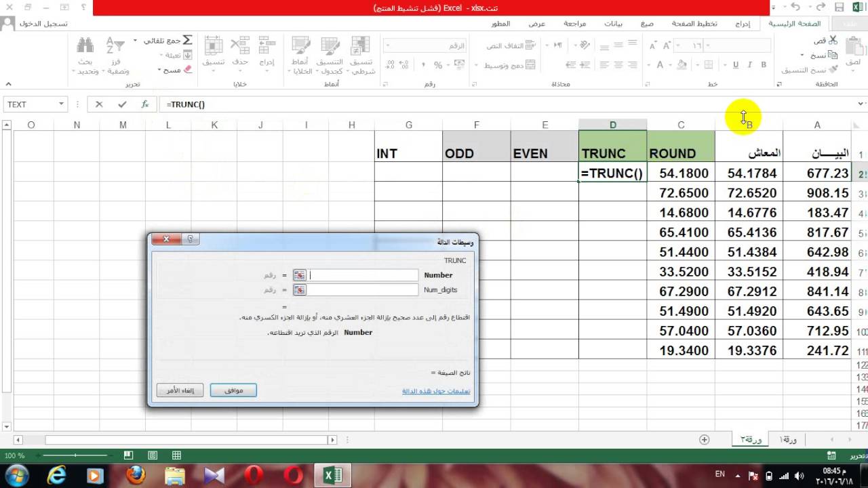
Task: Click the OK (موافق) button in dialog
Action: pos(233,390)
